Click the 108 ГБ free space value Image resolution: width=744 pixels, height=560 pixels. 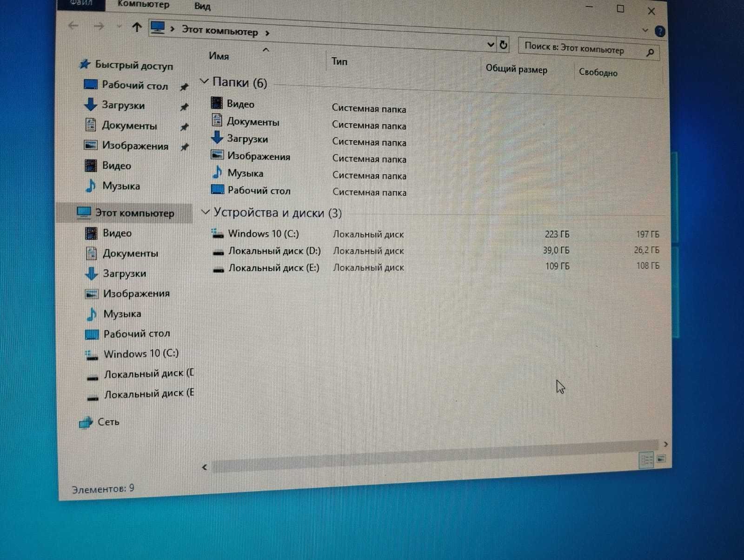point(648,266)
